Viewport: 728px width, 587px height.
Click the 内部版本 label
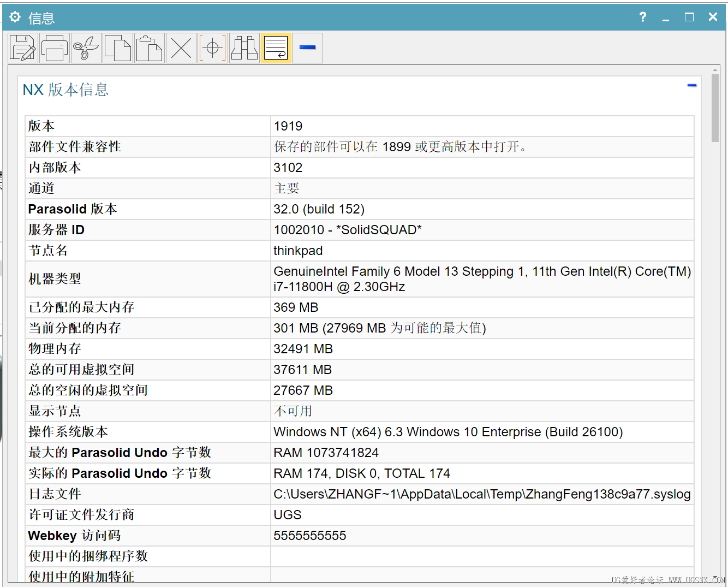coord(55,168)
